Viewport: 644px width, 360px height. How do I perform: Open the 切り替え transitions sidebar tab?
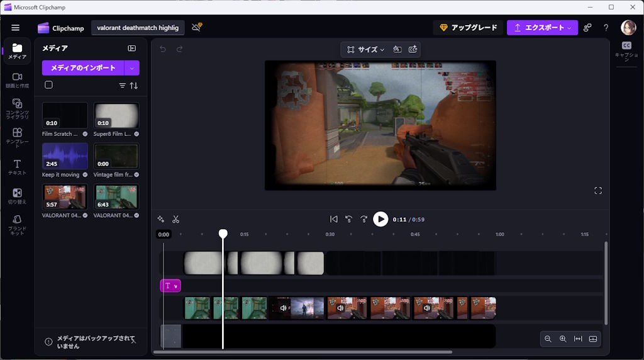pyautogui.click(x=17, y=196)
